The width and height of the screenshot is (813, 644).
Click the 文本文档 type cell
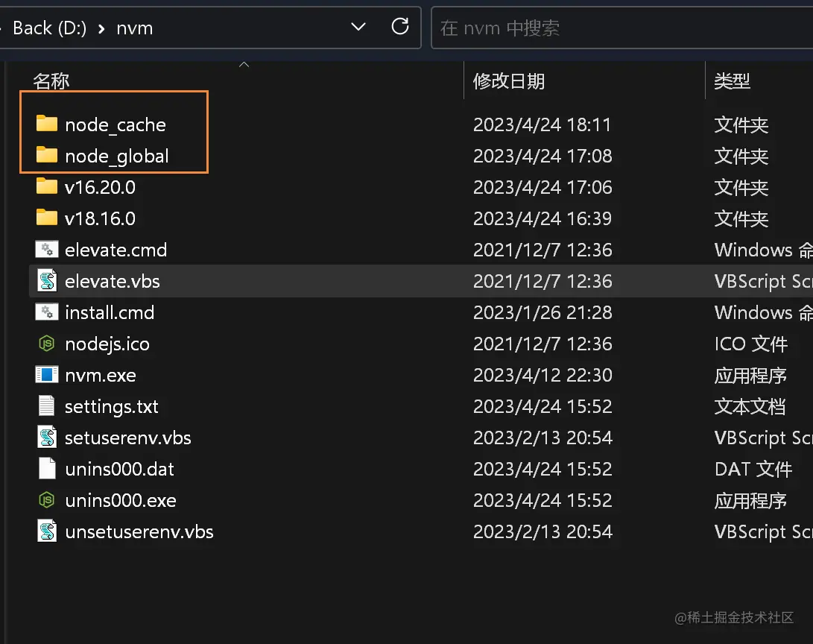pyautogui.click(x=750, y=406)
